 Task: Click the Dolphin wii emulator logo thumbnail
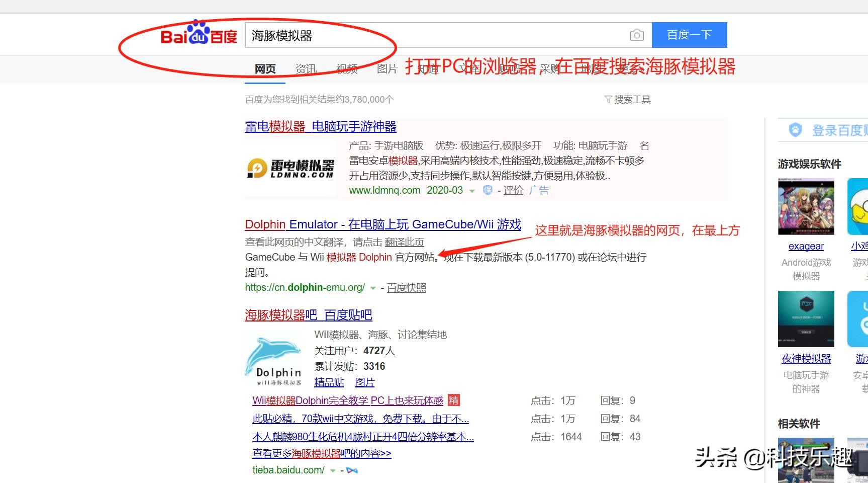(274, 358)
